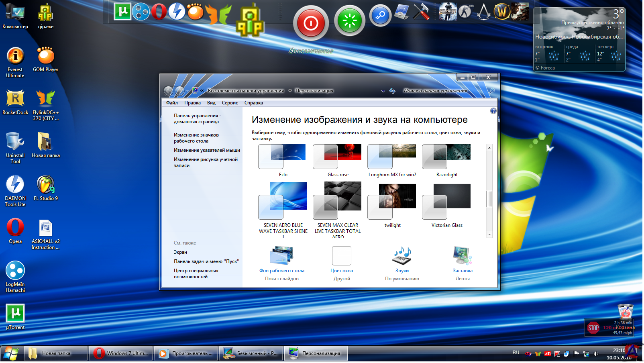This screenshot has width=644, height=363.
Task: Expand the address bar history dropdown arrow
Action: click(x=383, y=91)
